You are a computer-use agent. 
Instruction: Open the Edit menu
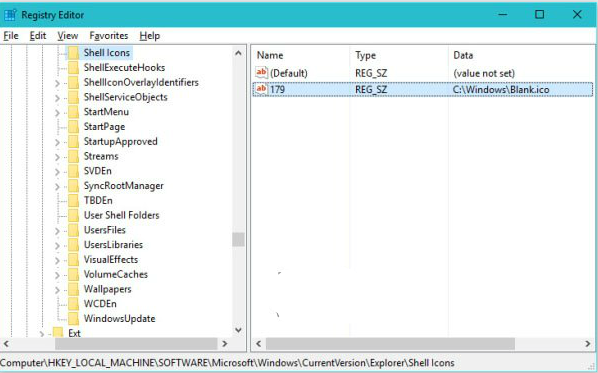pyautogui.click(x=38, y=36)
